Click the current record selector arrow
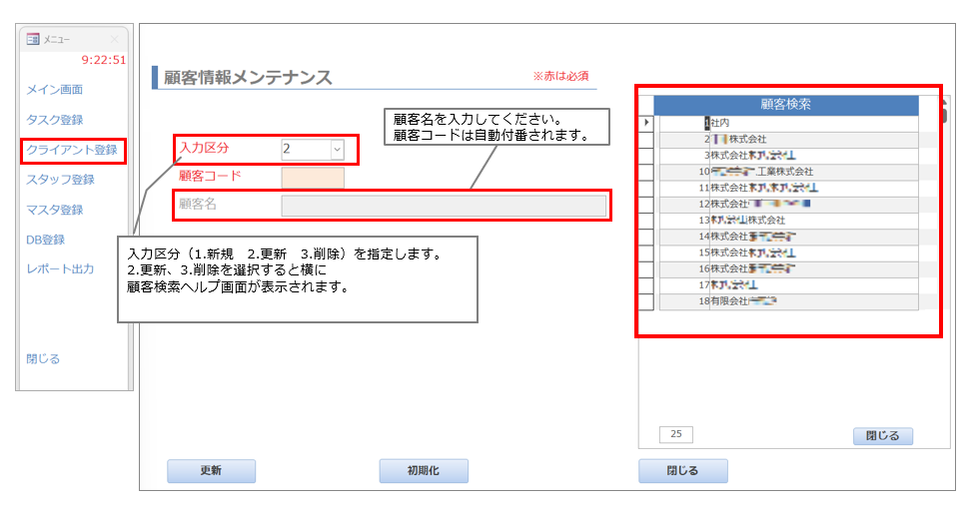This screenshot has width=980, height=509. pyautogui.click(x=646, y=123)
